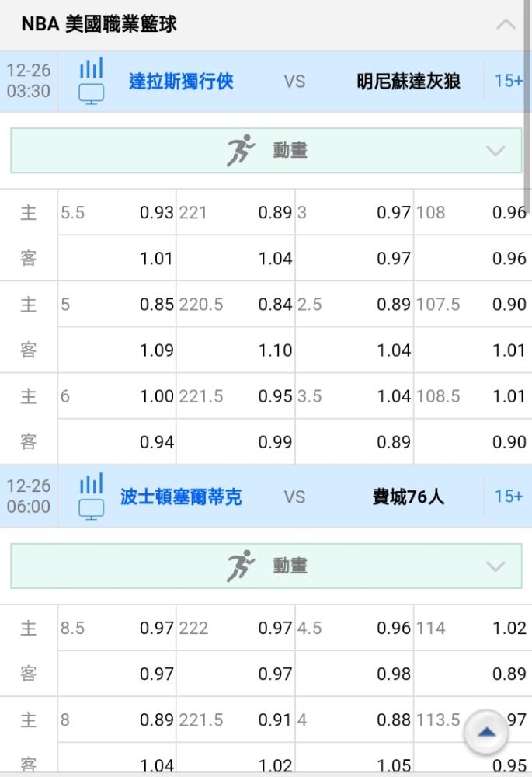The height and width of the screenshot is (777, 532).
Task: Open 15+ more markets for Dallas match
Action: click(x=509, y=81)
